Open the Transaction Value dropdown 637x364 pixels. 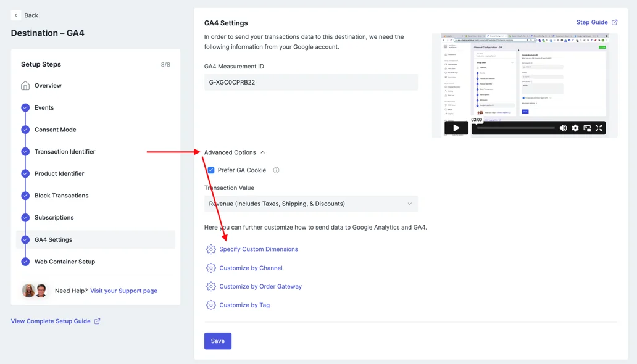(x=311, y=204)
